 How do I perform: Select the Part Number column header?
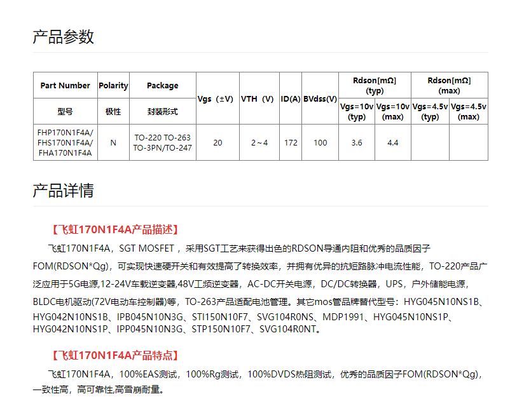(x=64, y=85)
